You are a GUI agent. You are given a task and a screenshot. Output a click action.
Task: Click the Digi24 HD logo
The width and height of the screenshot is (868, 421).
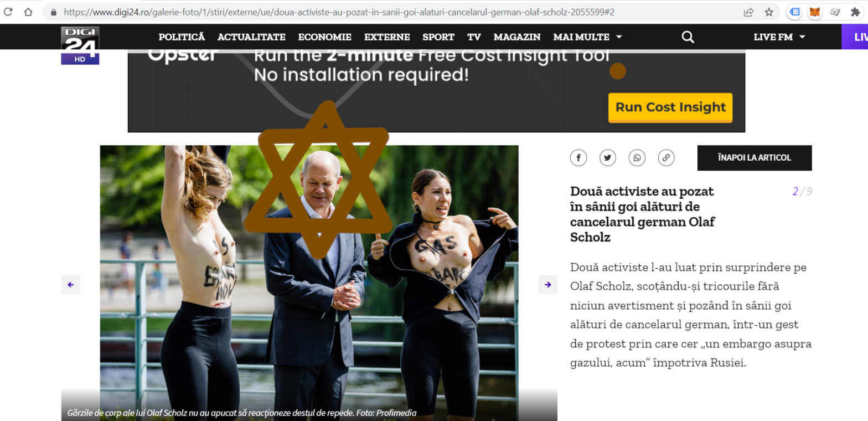[80, 45]
